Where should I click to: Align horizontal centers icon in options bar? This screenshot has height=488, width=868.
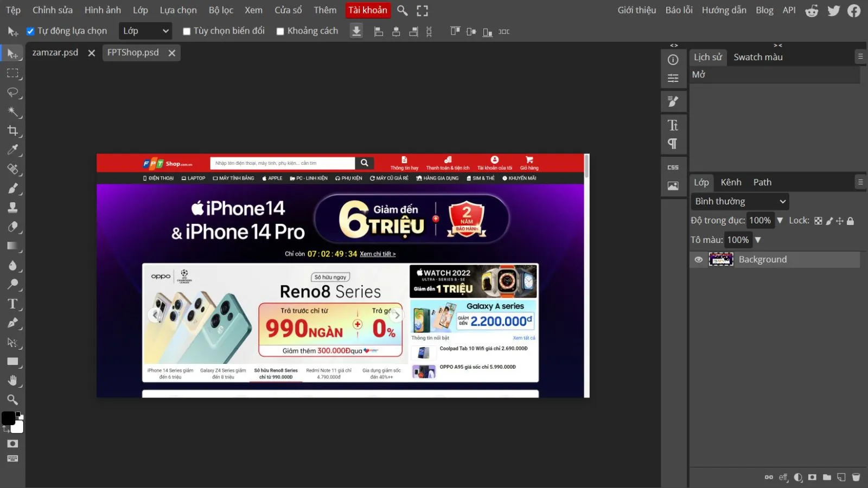pos(396,31)
